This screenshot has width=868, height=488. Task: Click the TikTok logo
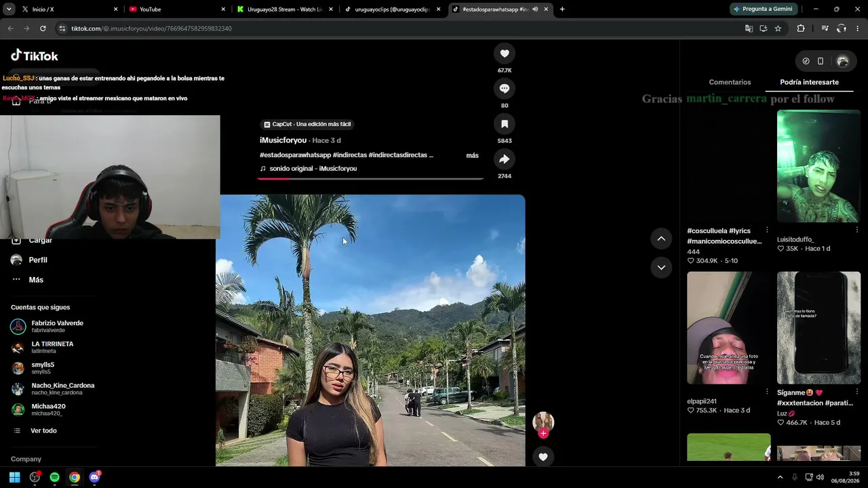35,56
